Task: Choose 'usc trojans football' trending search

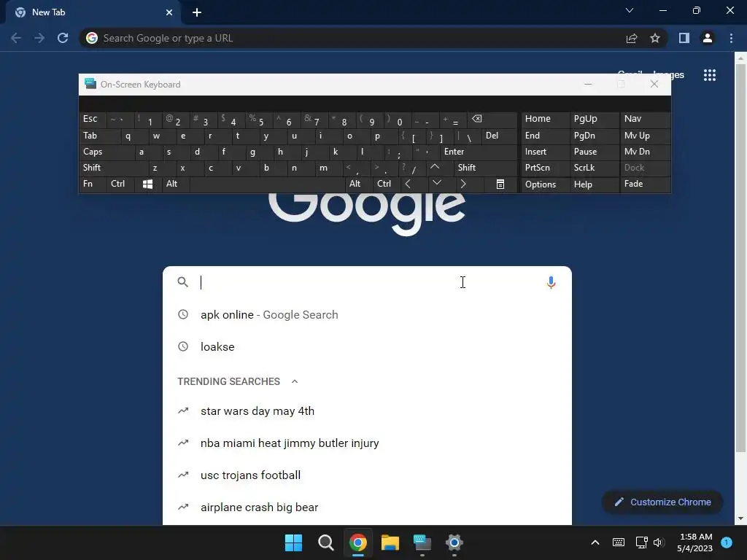Action: tap(367, 475)
